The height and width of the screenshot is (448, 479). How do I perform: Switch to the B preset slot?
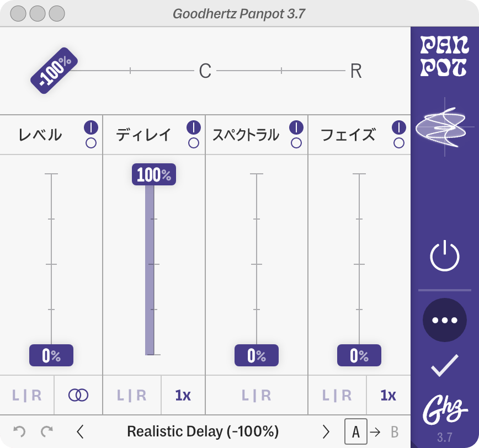(x=395, y=432)
